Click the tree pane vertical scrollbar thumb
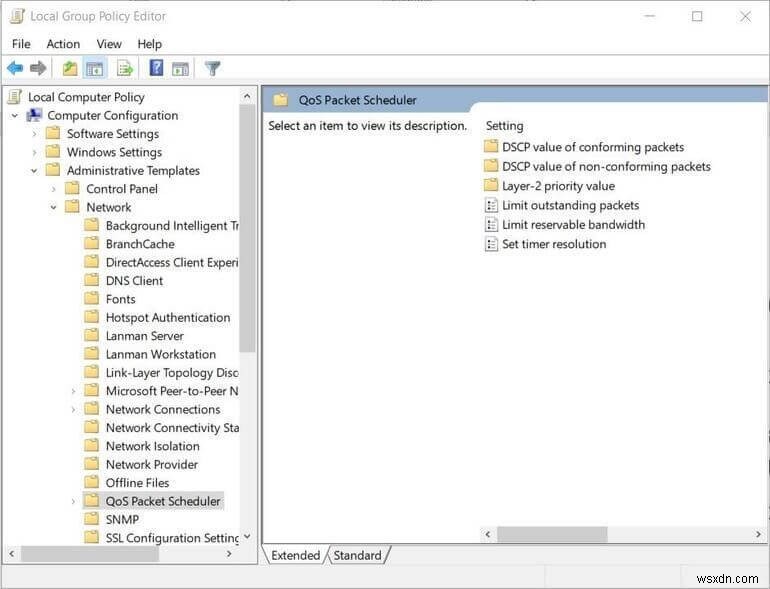 pyautogui.click(x=247, y=229)
